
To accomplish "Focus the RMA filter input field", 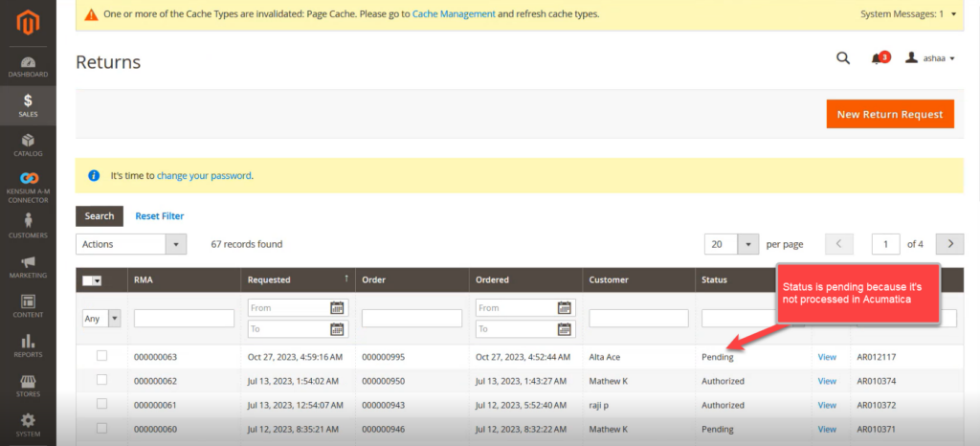I will coord(184,319).
